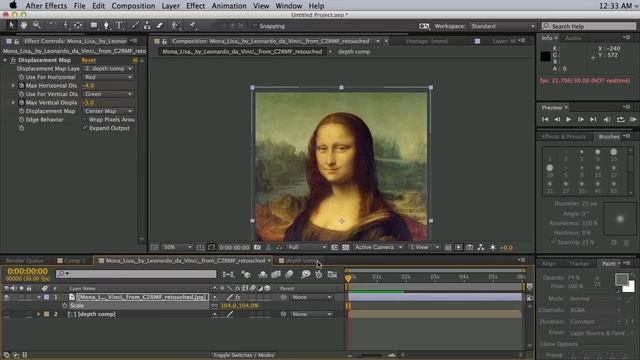Image resolution: width=640 pixels, height=360 pixels.
Task: Open Center Map behavior dropdown
Action: (x=108, y=111)
